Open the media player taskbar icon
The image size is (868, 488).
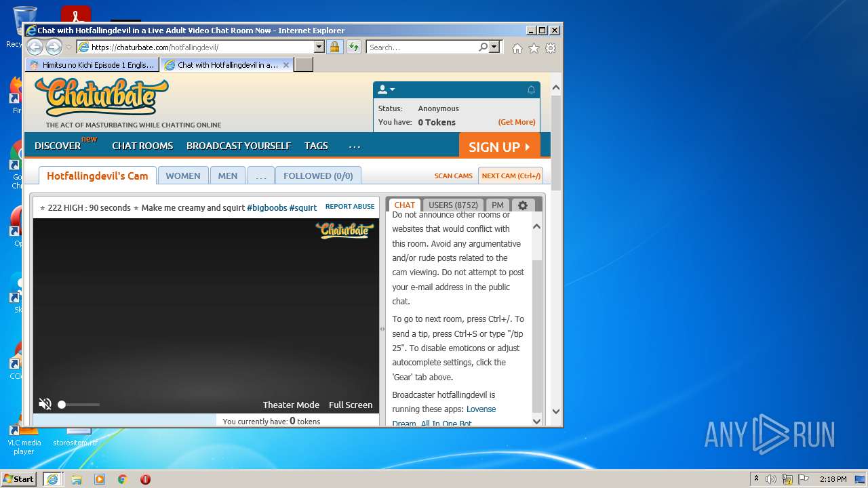pos(100,479)
